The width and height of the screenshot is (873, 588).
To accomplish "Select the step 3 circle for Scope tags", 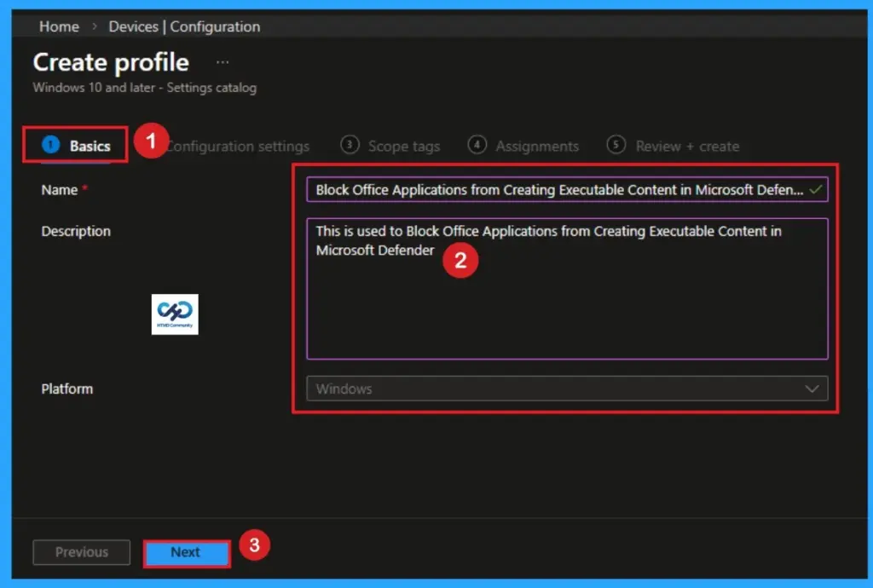I will point(350,145).
